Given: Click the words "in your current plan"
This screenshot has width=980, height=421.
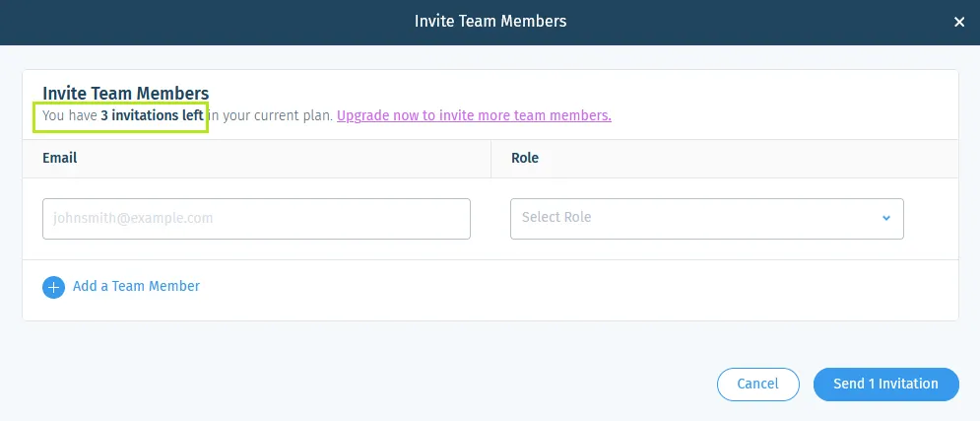Looking at the screenshot, I should point(272,115).
